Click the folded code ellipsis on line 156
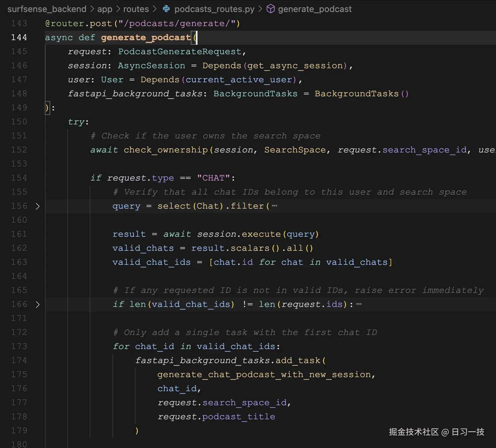Screen dimensions: 496x448 coord(275,206)
